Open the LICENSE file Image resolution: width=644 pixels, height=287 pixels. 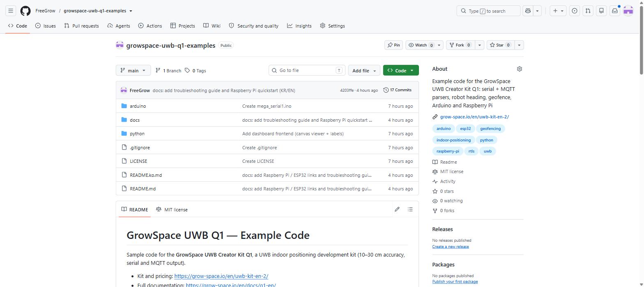point(138,161)
